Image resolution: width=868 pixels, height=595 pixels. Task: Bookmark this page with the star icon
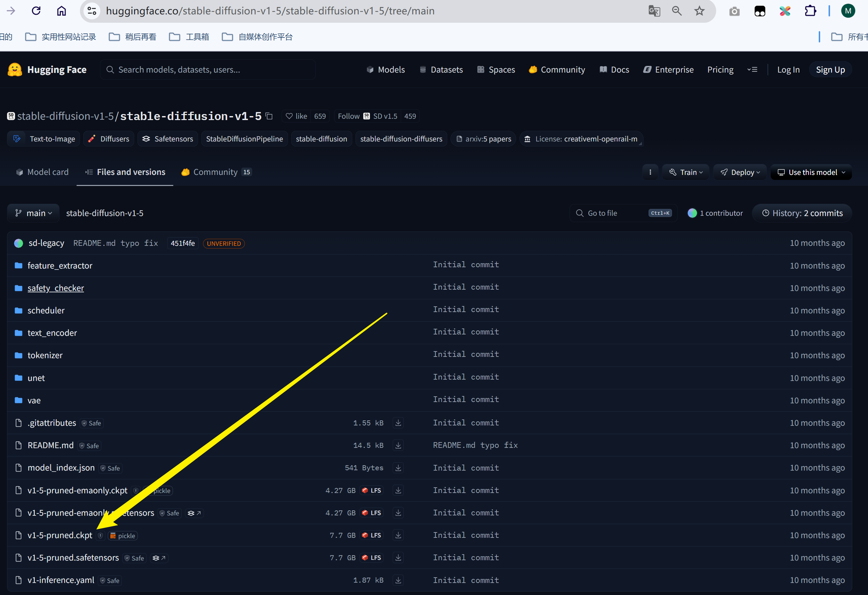699,11
